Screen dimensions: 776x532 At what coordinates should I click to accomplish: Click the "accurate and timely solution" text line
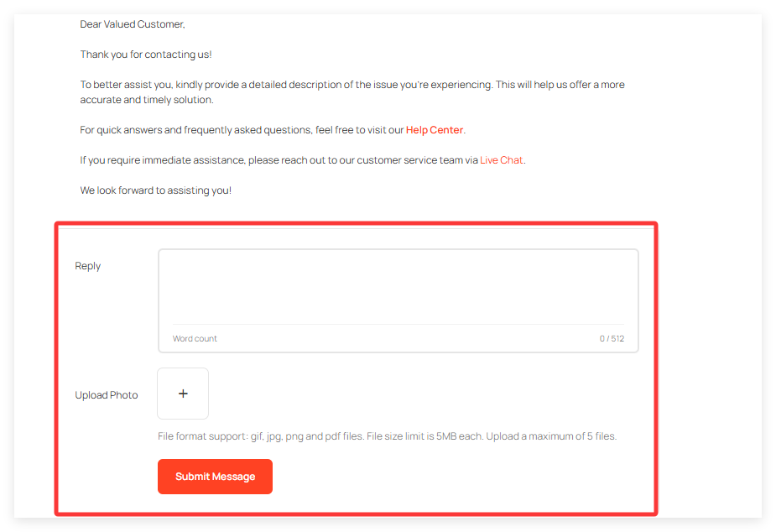click(x=147, y=100)
